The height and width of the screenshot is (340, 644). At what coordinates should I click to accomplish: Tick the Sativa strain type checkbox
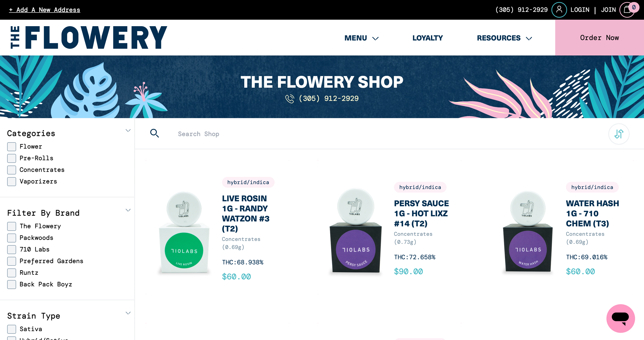(11, 329)
